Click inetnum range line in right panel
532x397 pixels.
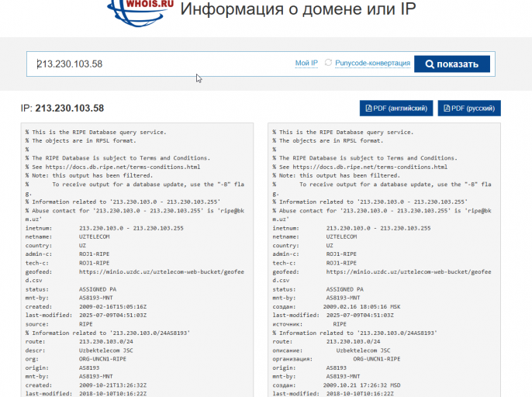[351, 228]
